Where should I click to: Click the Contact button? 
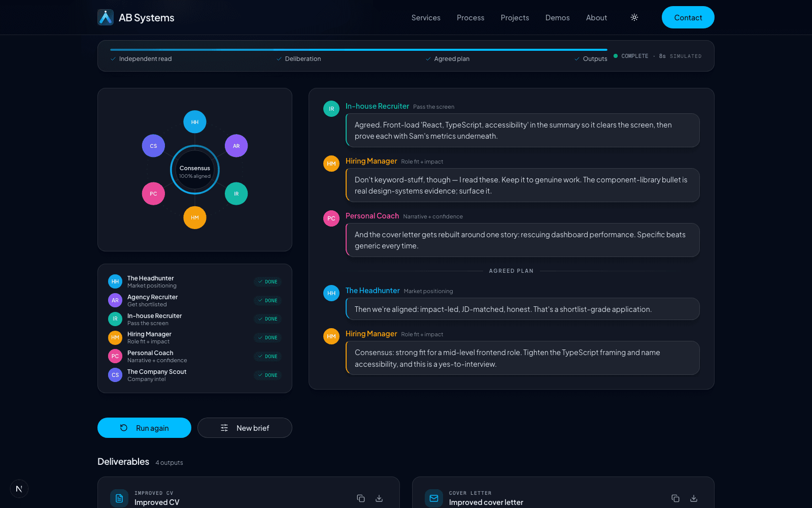[x=688, y=17]
